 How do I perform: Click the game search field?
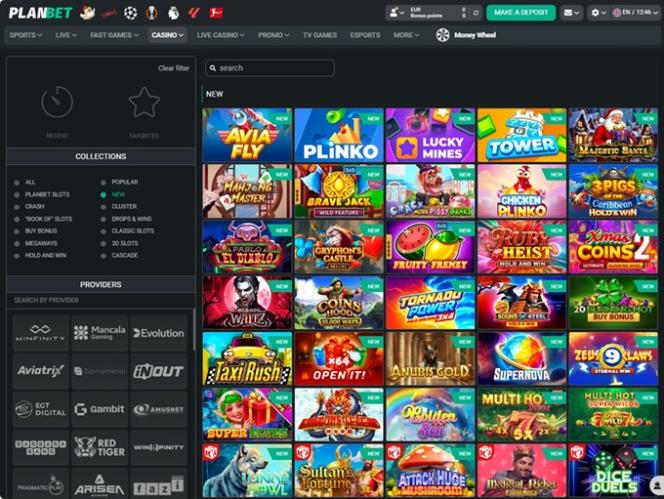pyautogui.click(x=270, y=68)
